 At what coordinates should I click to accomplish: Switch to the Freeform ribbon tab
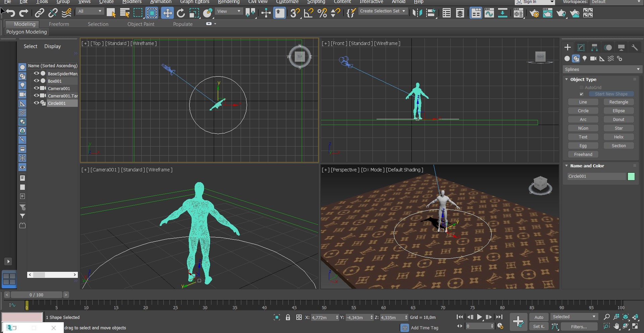click(x=59, y=24)
